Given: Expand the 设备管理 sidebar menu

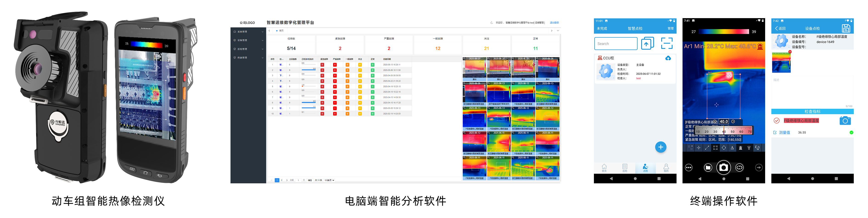Looking at the screenshot, I should click(248, 40).
